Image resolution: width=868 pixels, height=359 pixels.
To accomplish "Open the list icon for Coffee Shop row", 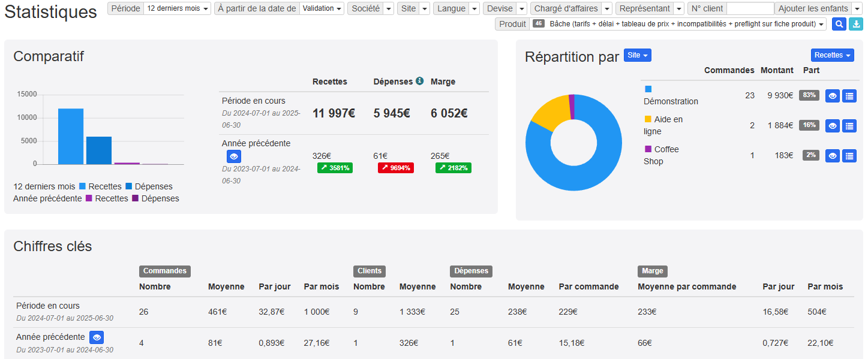I will pos(849,156).
